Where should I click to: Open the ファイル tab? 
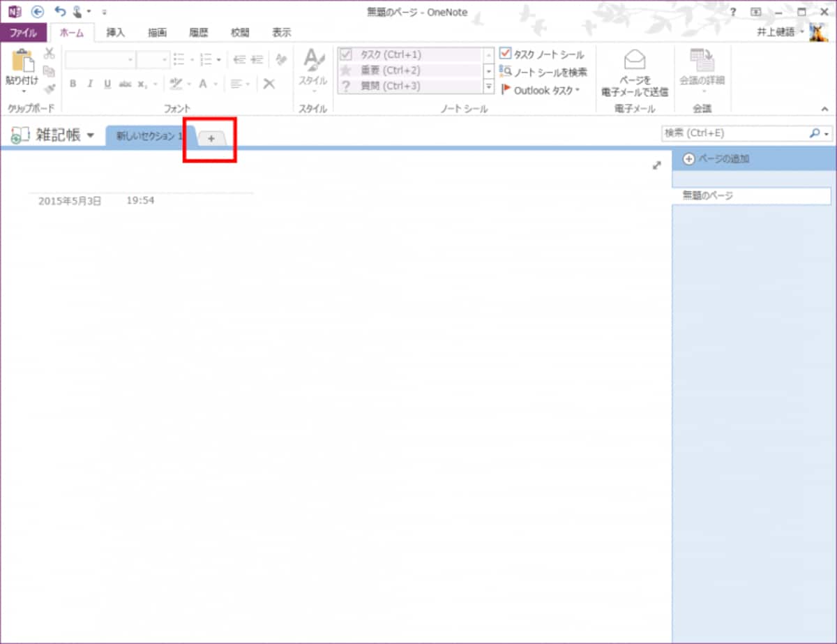point(24,33)
